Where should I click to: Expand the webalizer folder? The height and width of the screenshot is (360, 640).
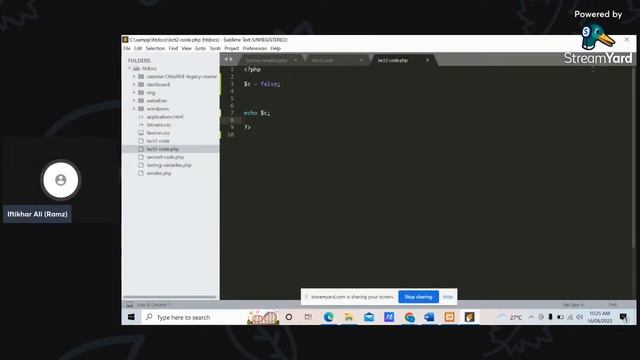click(134, 100)
